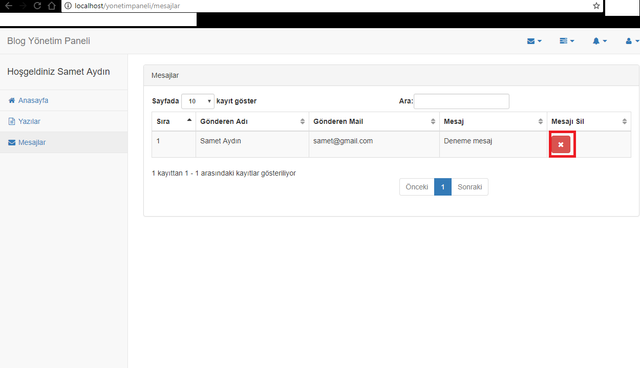640x368 pixels.
Task: Click the browser forward arrow
Action: pos(23,6)
